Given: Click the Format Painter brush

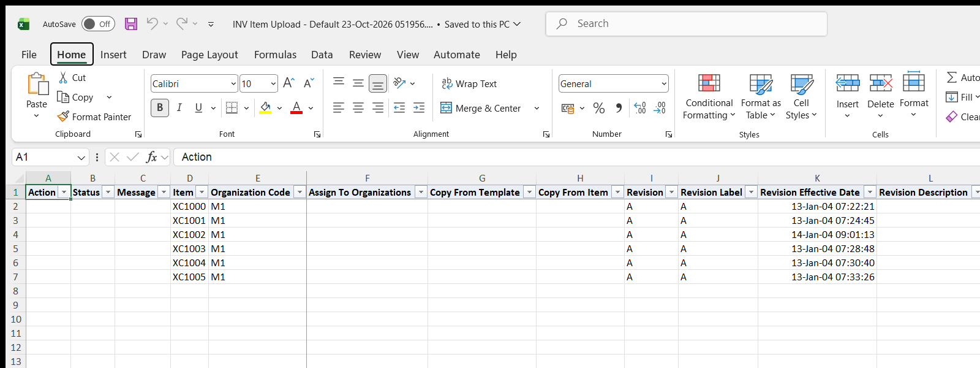Looking at the screenshot, I should tap(63, 117).
